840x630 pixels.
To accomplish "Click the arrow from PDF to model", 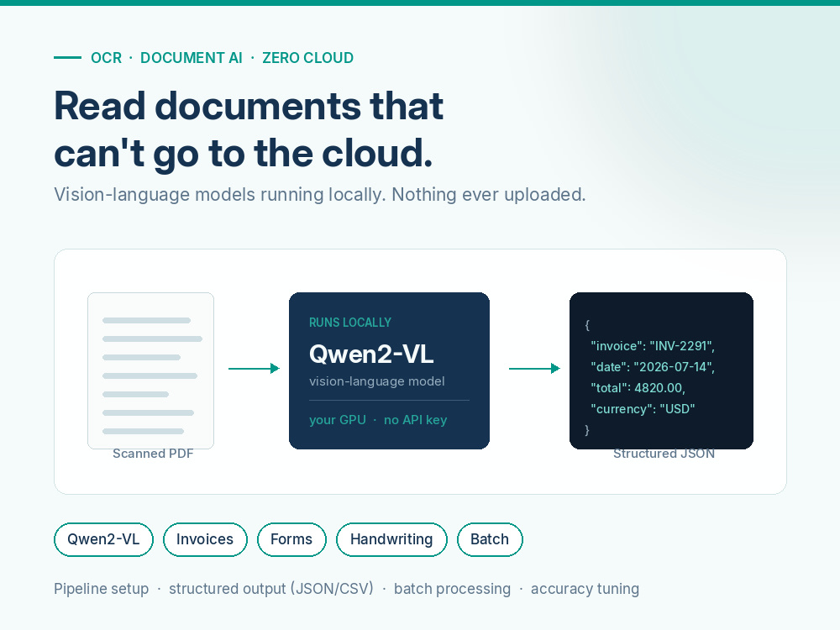I will coord(254,368).
